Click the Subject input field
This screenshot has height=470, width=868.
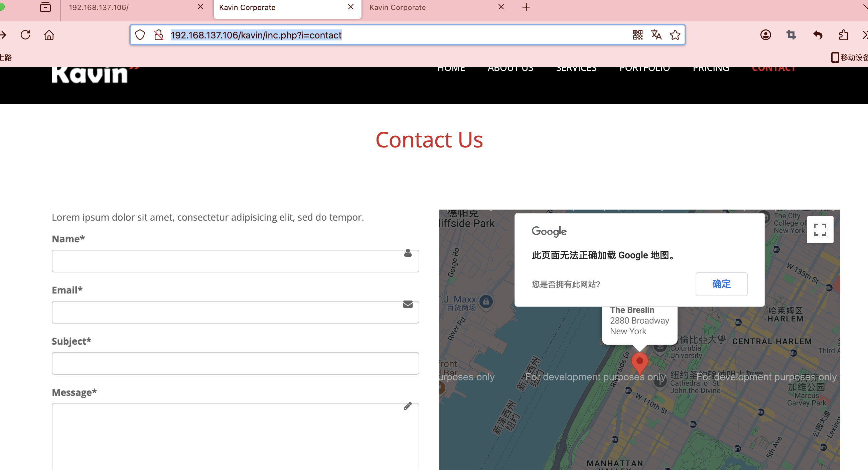click(x=235, y=363)
